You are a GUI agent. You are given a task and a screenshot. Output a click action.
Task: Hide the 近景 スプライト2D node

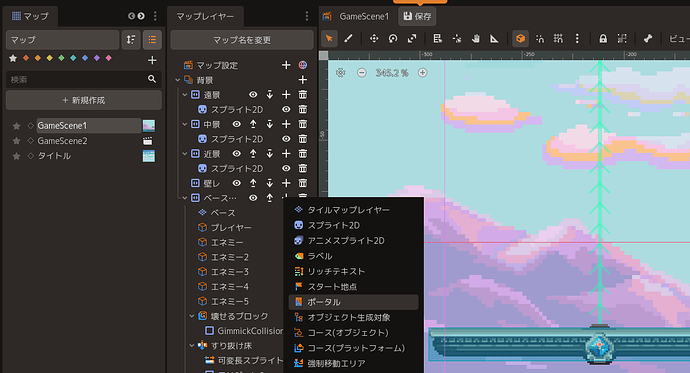tap(286, 168)
